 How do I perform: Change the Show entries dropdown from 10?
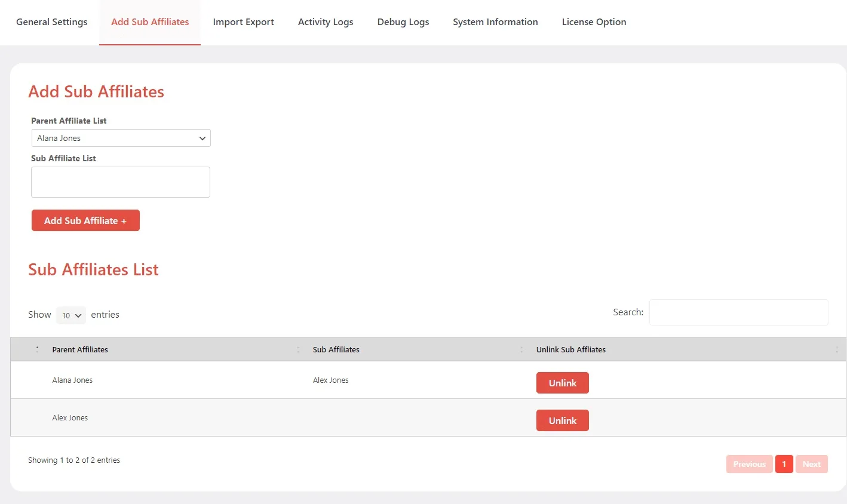(70, 315)
